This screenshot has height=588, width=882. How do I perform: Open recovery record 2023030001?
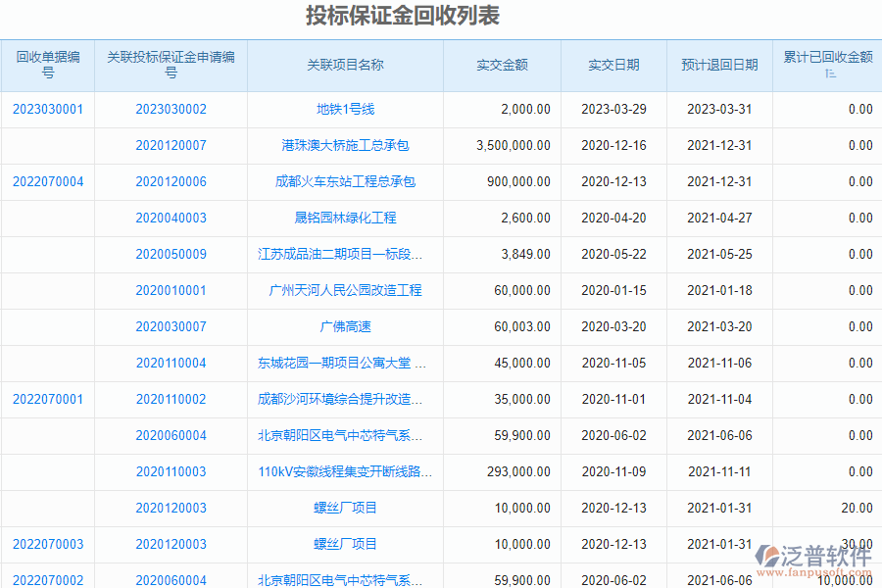point(47,109)
